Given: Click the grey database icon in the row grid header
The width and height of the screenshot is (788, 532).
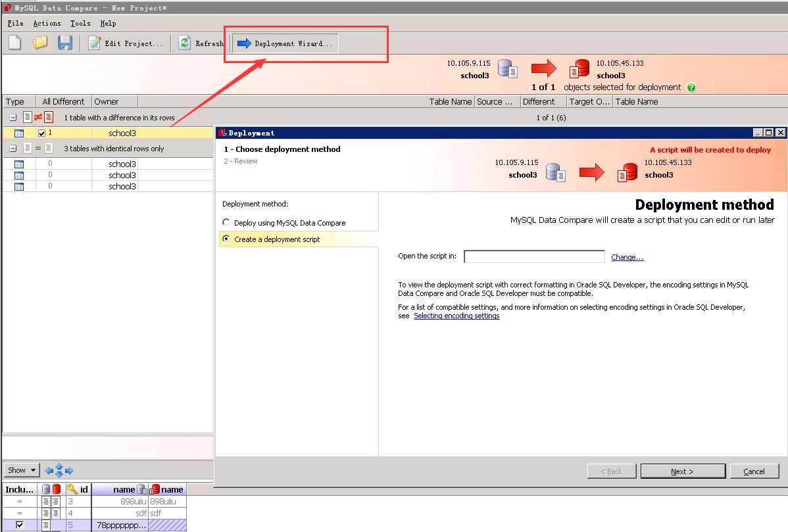Looking at the screenshot, I should (46, 489).
